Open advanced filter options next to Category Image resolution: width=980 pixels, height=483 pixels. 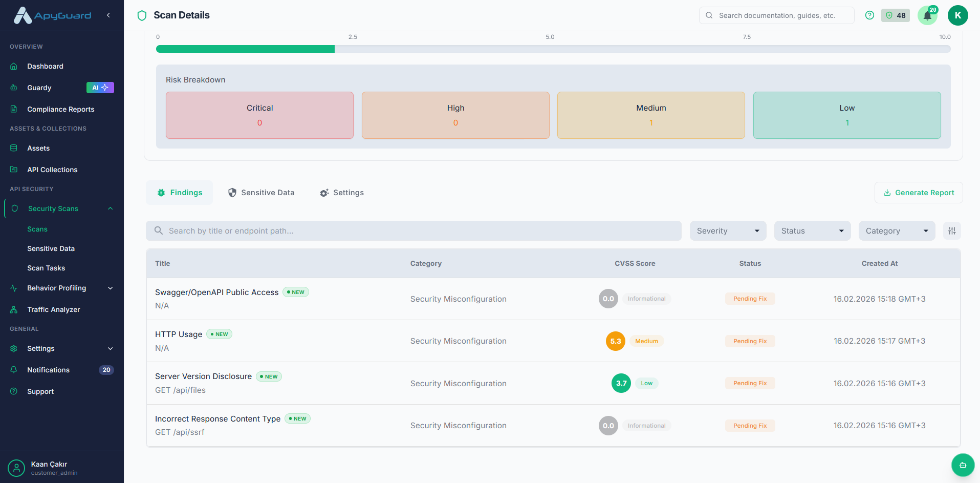click(x=951, y=230)
